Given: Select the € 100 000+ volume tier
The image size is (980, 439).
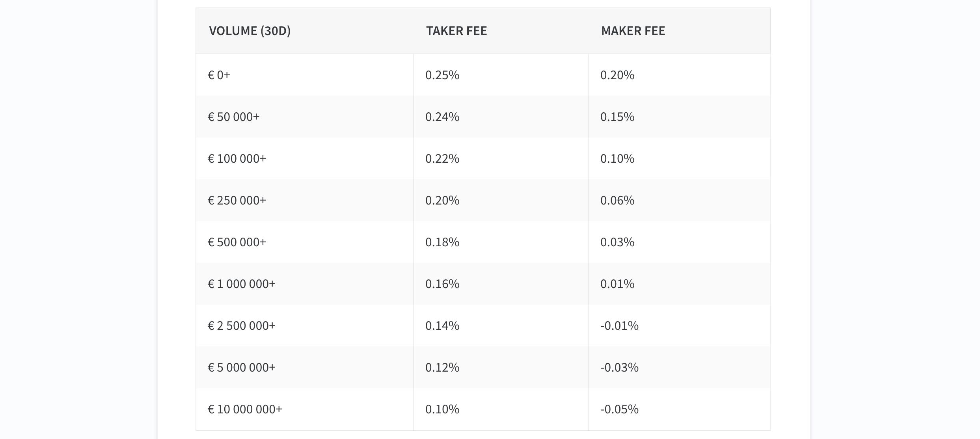Looking at the screenshot, I should pos(237,158).
